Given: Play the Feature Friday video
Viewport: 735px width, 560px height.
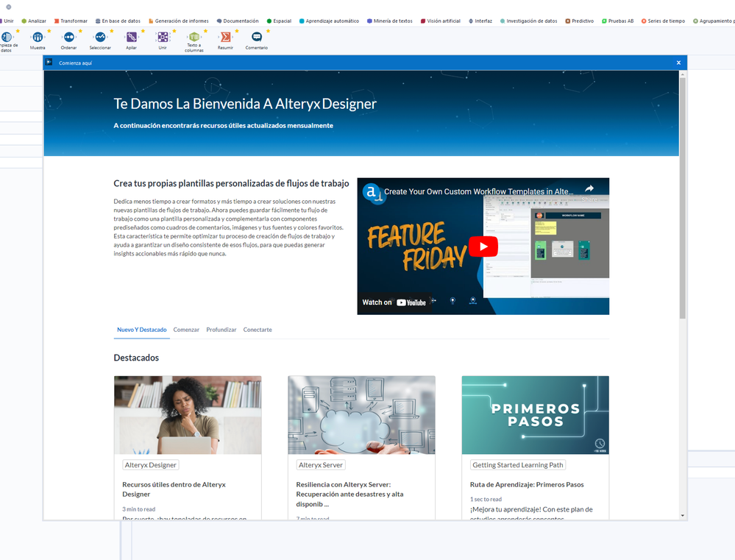Looking at the screenshot, I should point(483,247).
